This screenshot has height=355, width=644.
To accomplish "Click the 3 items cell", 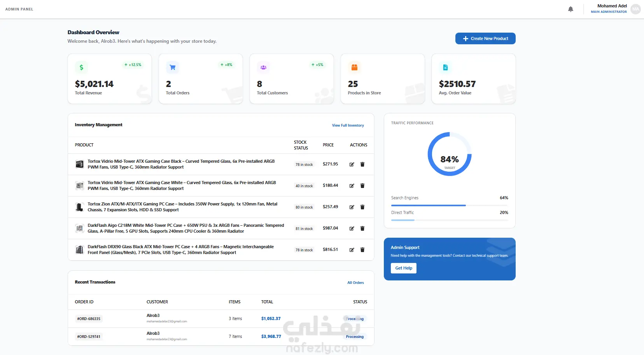I will tap(235, 318).
